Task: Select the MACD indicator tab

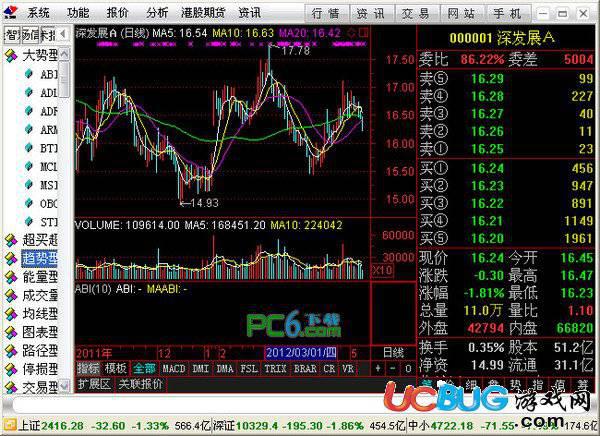Action: tap(174, 369)
